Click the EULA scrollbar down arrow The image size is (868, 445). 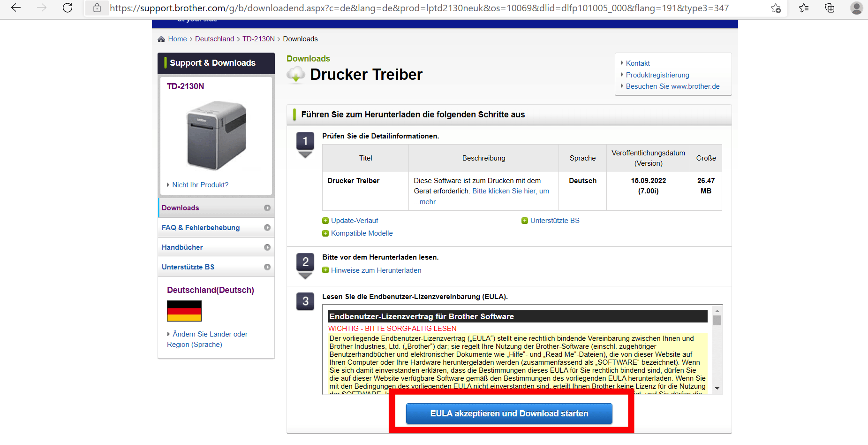pyautogui.click(x=717, y=389)
